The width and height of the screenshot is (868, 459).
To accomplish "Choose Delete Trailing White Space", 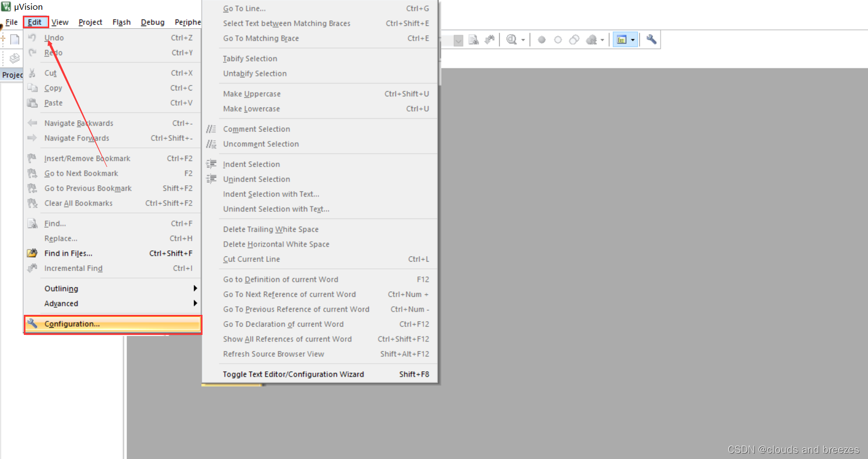I will pos(320,229).
